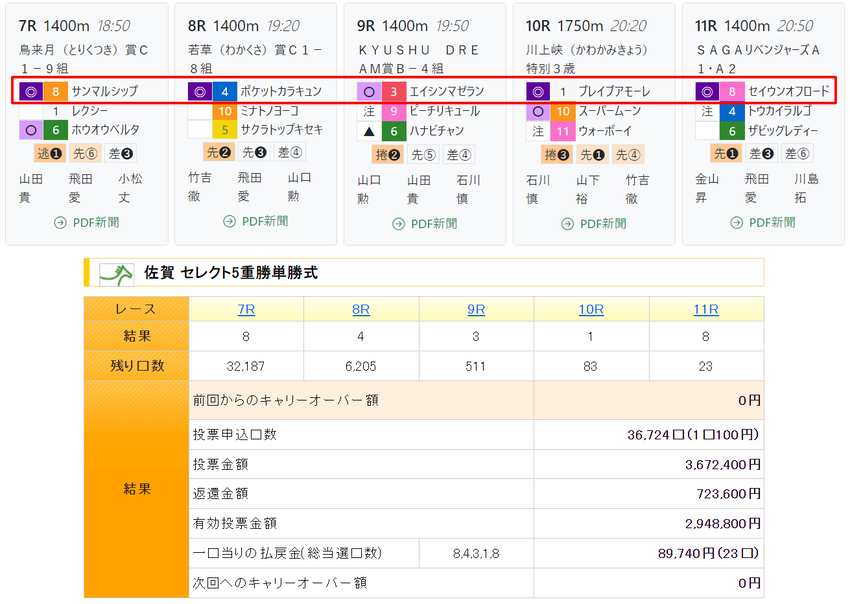Click the circle mark beside ホウオウベルタ
850x604 pixels.
[31, 130]
